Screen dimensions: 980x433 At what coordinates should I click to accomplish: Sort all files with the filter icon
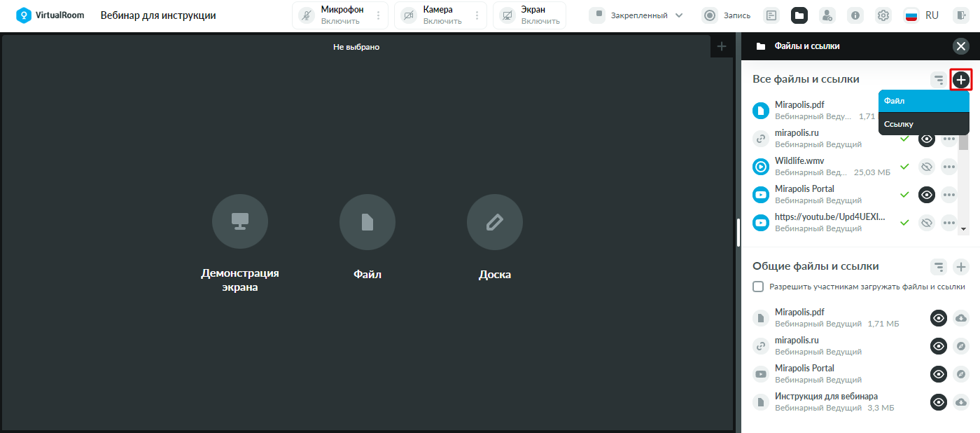point(939,80)
